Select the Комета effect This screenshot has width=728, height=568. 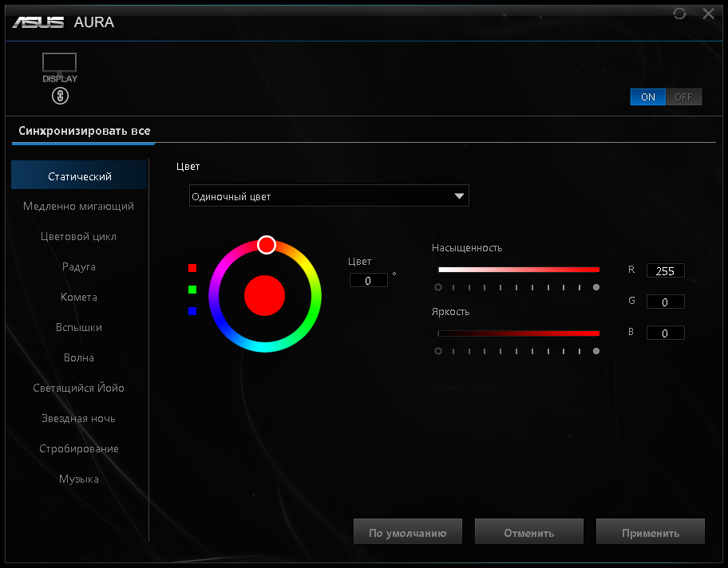[x=79, y=297]
